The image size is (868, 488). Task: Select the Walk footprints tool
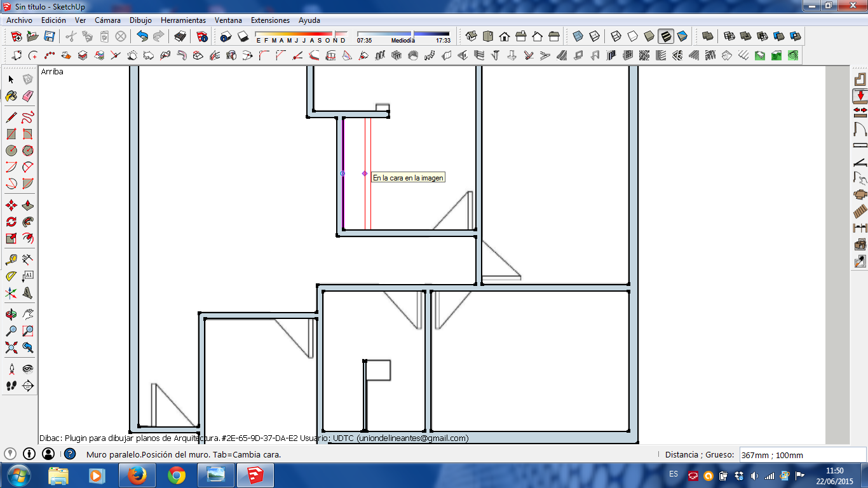(x=11, y=386)
